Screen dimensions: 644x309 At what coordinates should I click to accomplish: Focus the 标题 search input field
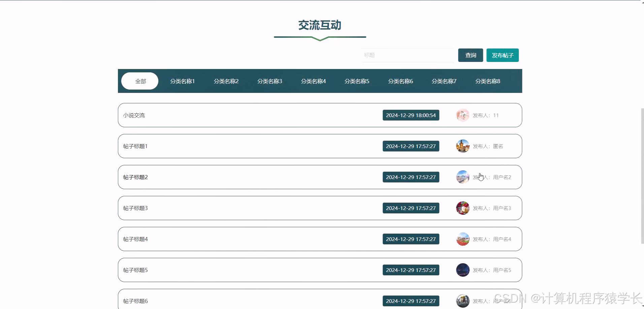tap(408, 55)
